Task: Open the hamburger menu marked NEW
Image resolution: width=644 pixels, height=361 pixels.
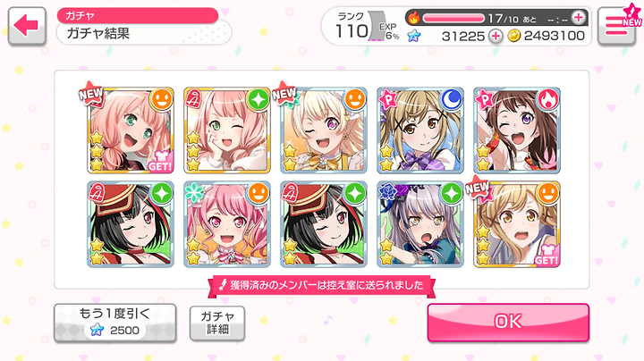Action: [x=615, y=26]
